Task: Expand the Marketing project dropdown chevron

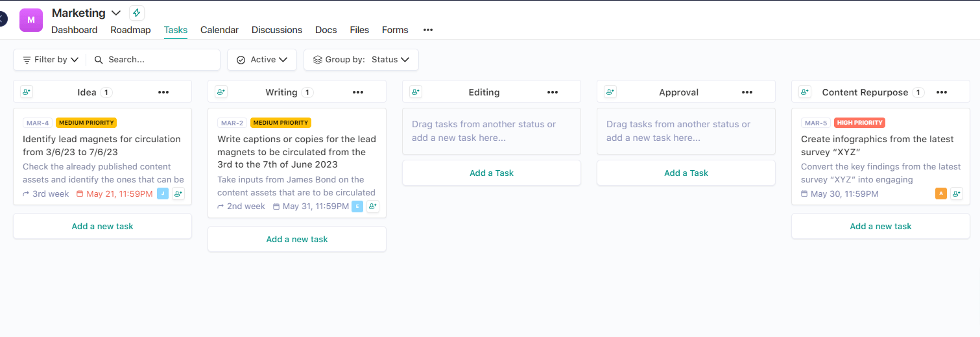Action: click(x=116, y=13)
